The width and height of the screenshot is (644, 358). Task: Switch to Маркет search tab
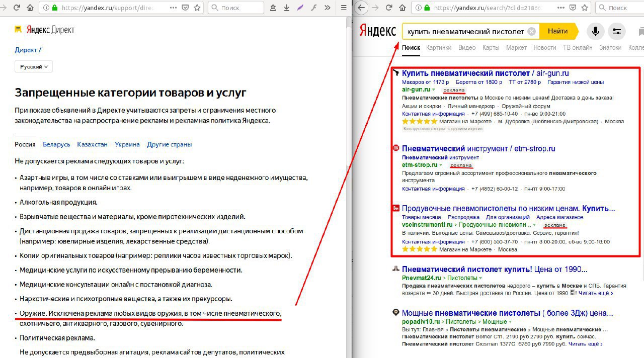516,48
